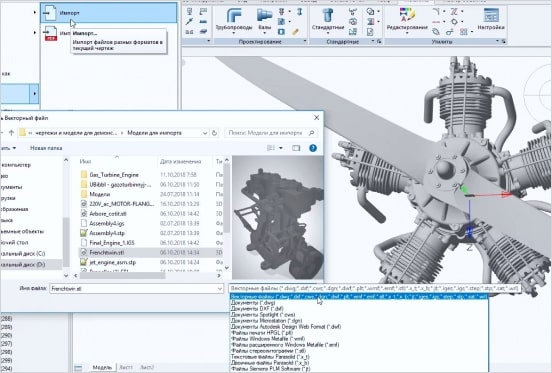552x373 pixels.
Task: Click the Frenchtwin model preview thumbnail
Action: pos(278,218)
